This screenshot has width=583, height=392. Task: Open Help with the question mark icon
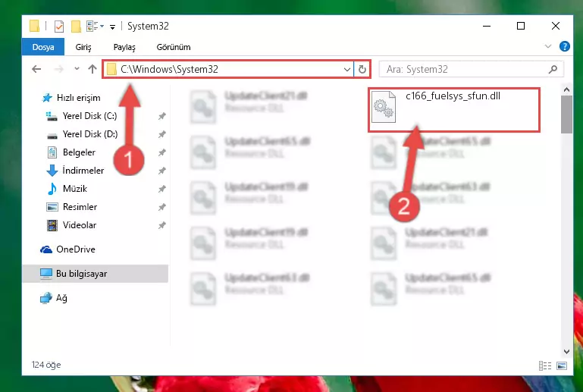click(x=564, y=46)
